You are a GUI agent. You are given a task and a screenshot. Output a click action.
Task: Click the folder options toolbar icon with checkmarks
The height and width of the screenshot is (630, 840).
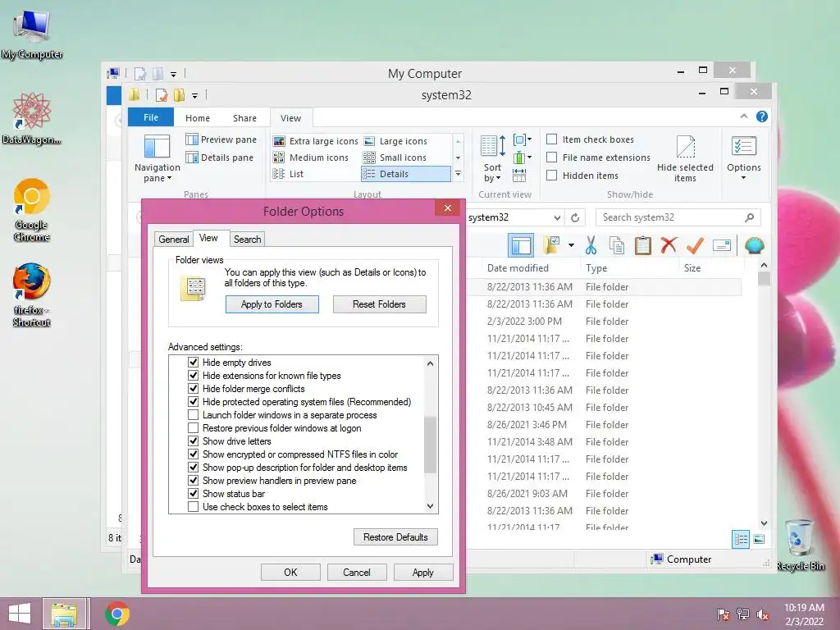click(x=550, y=245)
